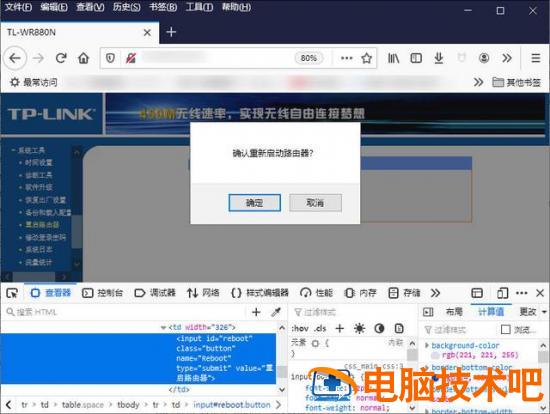Close the developer tools panel
Viewport: 550px width, 414px height.
(540, 293)
